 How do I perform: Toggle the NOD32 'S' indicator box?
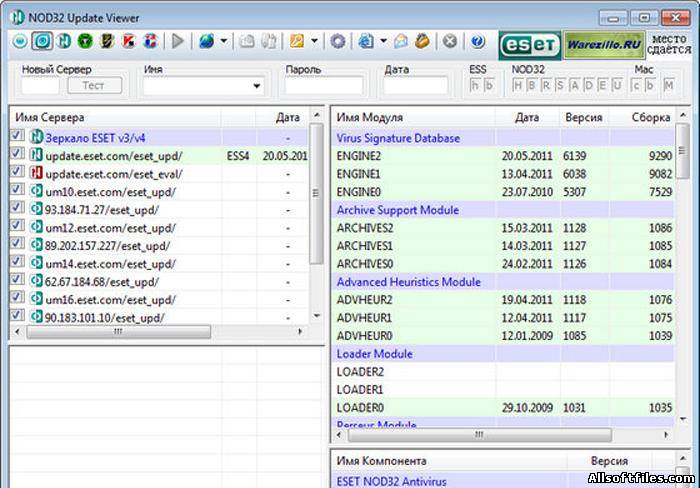point(560,85)
